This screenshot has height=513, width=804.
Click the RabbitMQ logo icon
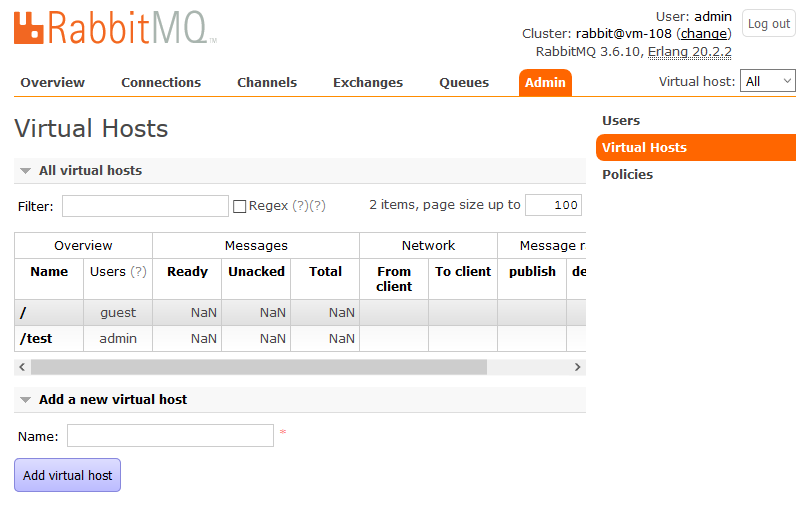29,27
